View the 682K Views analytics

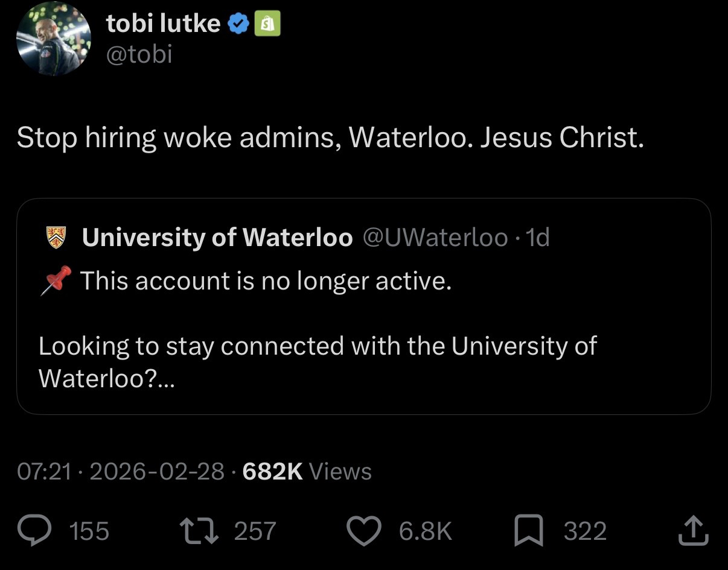pos(307,471)
